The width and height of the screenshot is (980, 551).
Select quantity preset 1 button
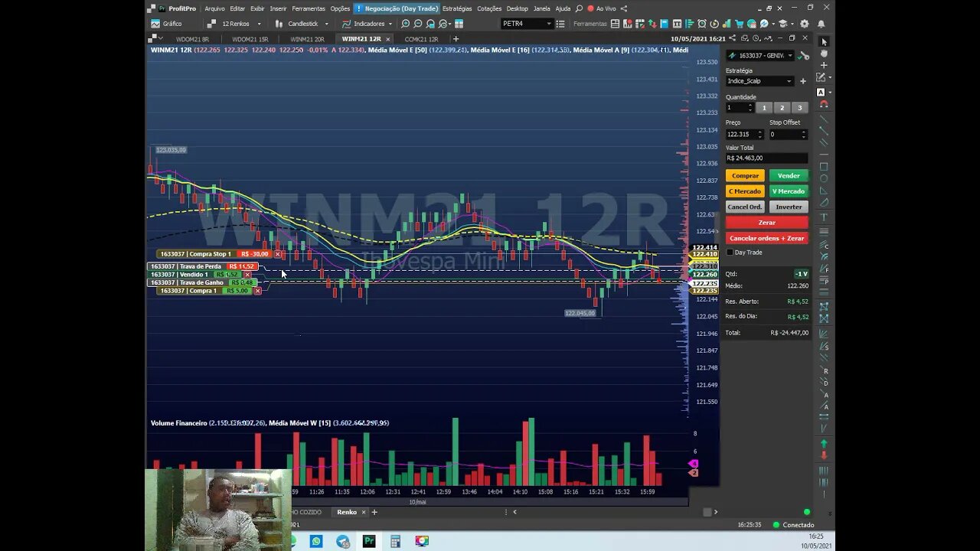tap(763, 108)
